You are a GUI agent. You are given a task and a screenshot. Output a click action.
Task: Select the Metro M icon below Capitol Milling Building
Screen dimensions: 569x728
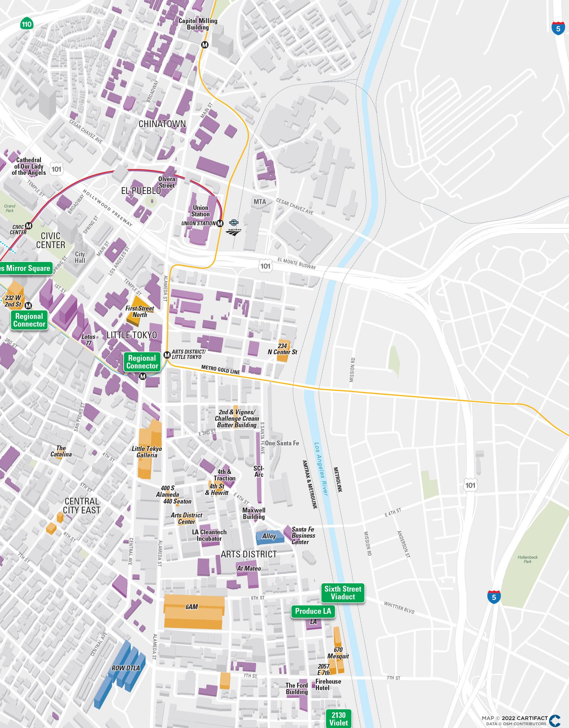click(x=205, y=45)
